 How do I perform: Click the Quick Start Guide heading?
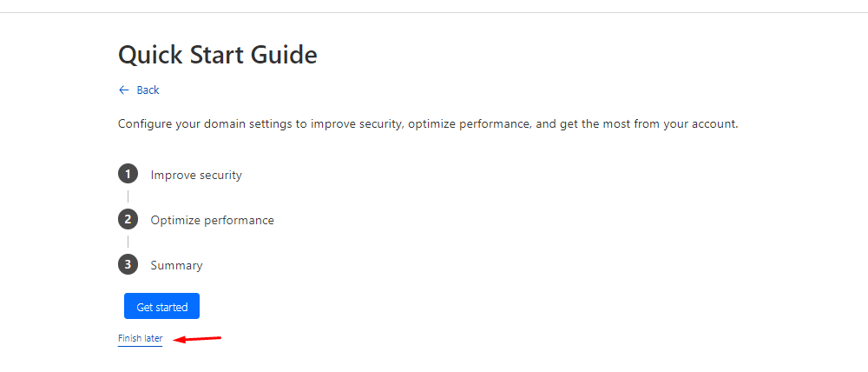pos(218,55)
